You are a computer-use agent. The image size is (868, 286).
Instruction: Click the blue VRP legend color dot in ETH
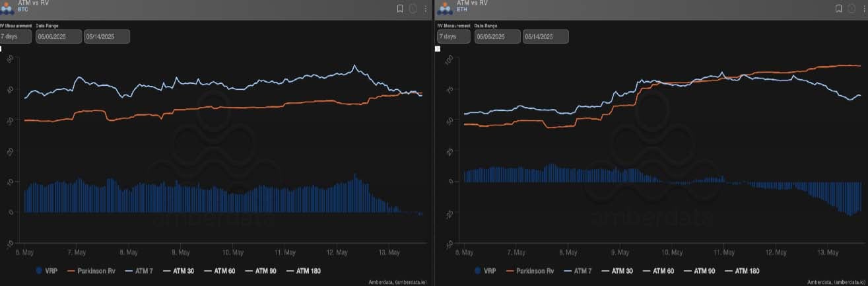477,271
